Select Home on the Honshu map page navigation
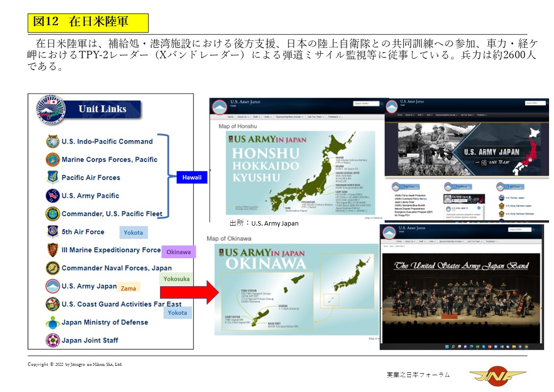This screenshot has height=392, width=554. (231, 117)
